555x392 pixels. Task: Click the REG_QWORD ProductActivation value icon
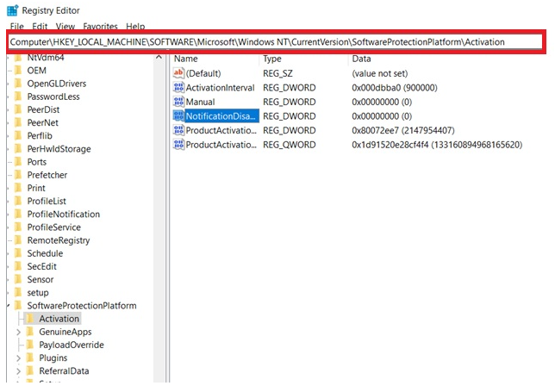(178, 144)
